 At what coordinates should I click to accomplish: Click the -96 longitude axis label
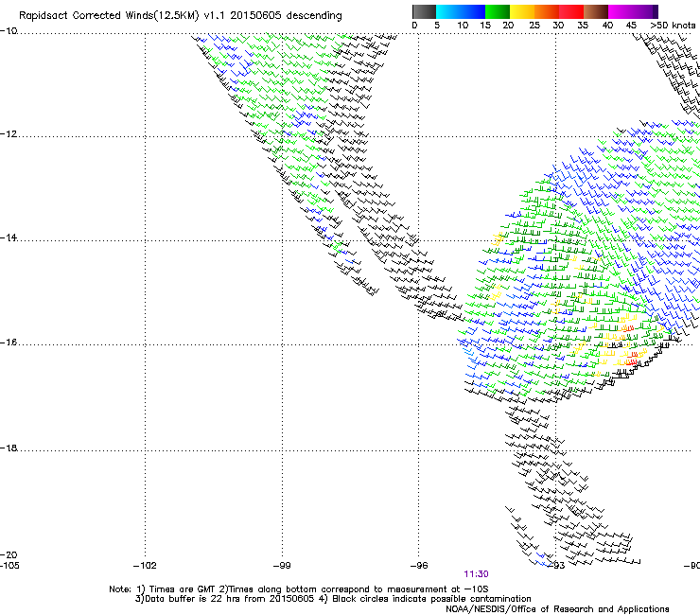(419, 566)
